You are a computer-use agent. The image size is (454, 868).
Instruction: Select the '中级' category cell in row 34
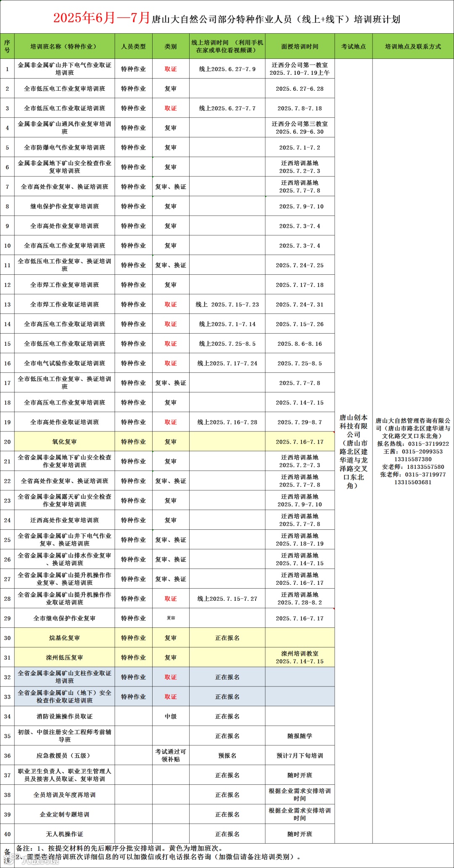coord(171,716)
